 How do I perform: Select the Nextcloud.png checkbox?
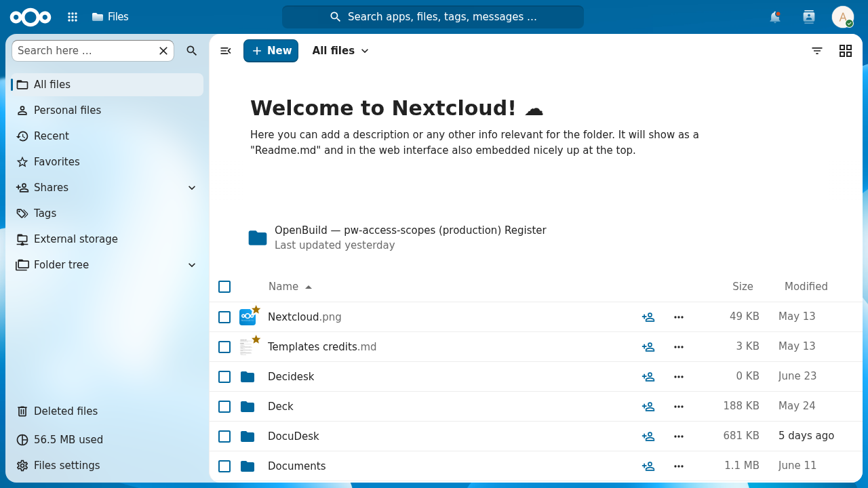(x=224, y=317)
